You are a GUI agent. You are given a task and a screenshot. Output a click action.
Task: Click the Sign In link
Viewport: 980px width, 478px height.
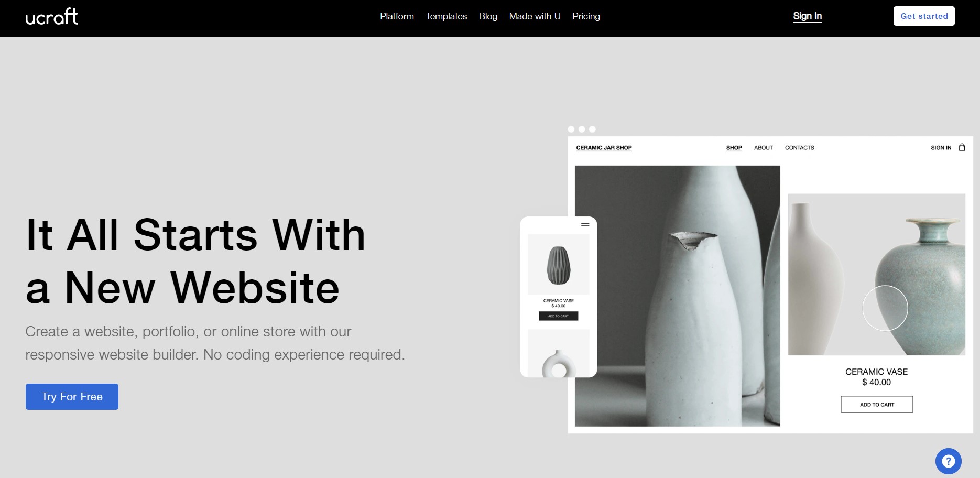[807, 16]
